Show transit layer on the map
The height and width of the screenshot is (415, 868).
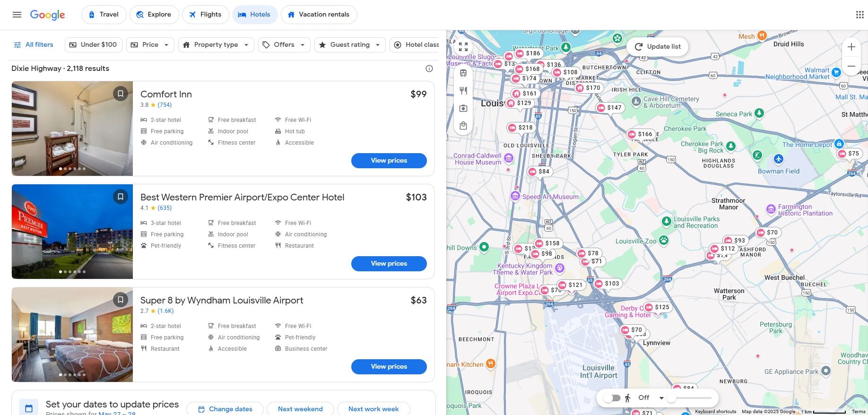coord(463,73)
